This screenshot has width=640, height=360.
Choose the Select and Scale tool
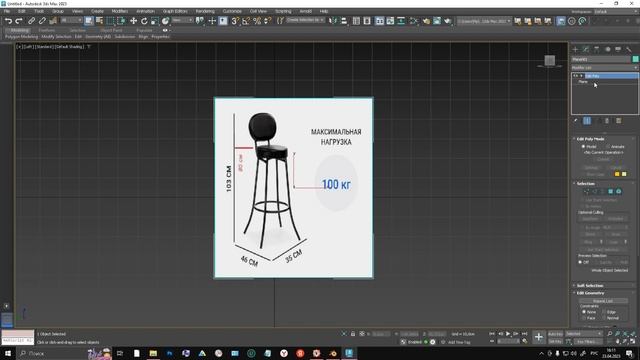pos(155,21)
